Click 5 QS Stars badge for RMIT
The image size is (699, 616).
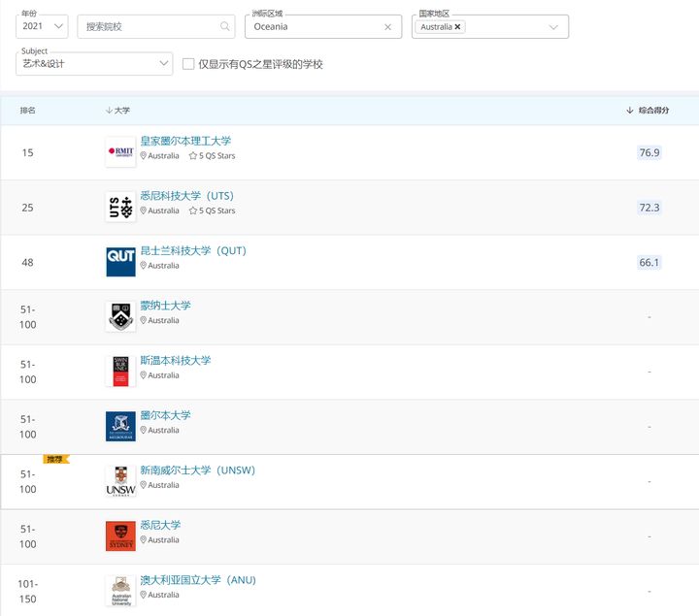click(x=212, y=156)
